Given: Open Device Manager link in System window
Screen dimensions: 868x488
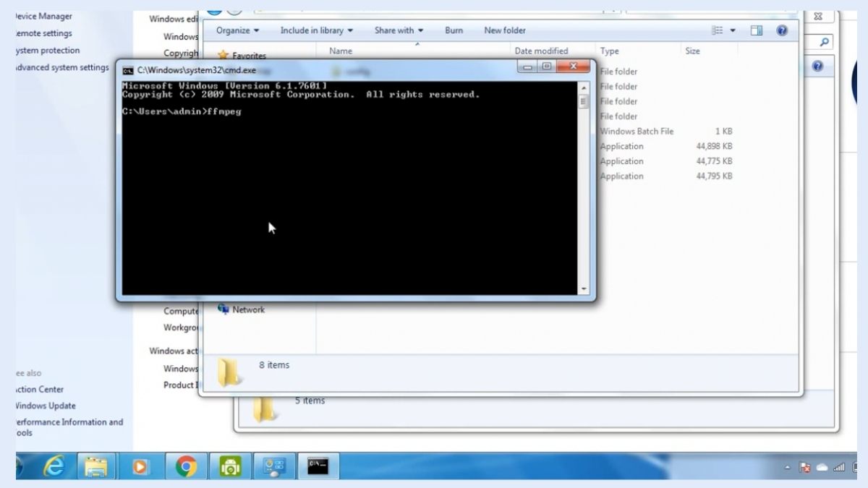Looking at the screenshot, I should 44,16.
